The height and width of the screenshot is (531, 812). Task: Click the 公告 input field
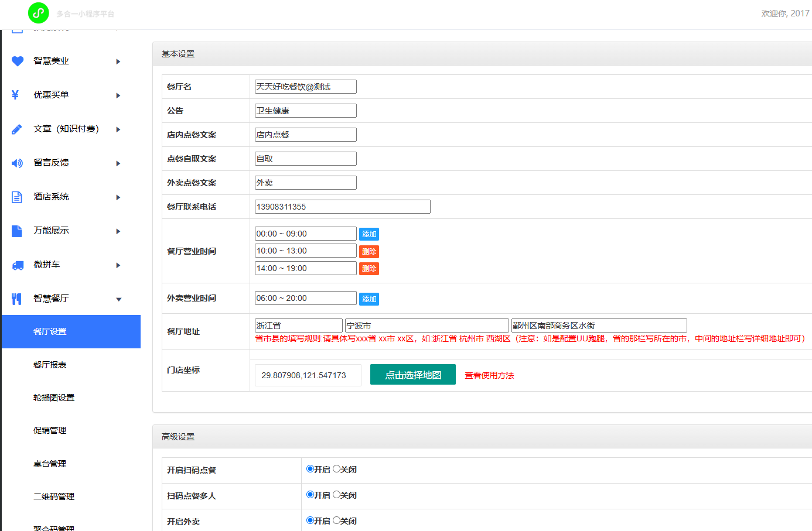tap(306, 111)
